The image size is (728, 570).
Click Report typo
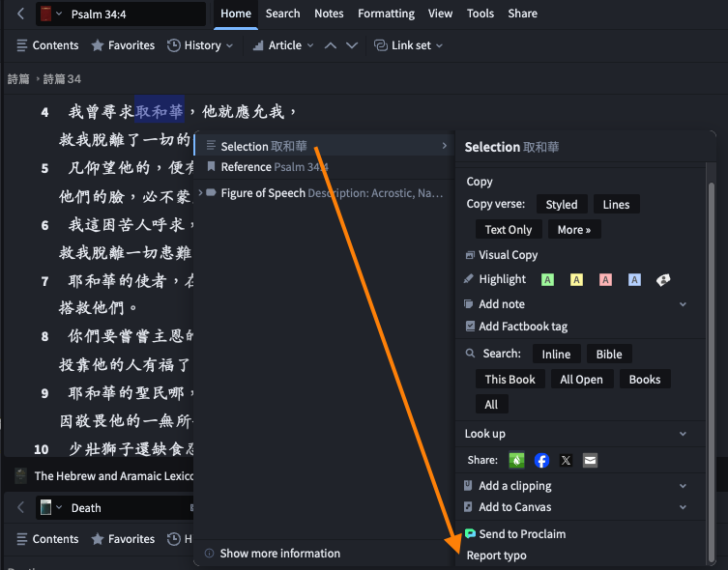[496, 556]
